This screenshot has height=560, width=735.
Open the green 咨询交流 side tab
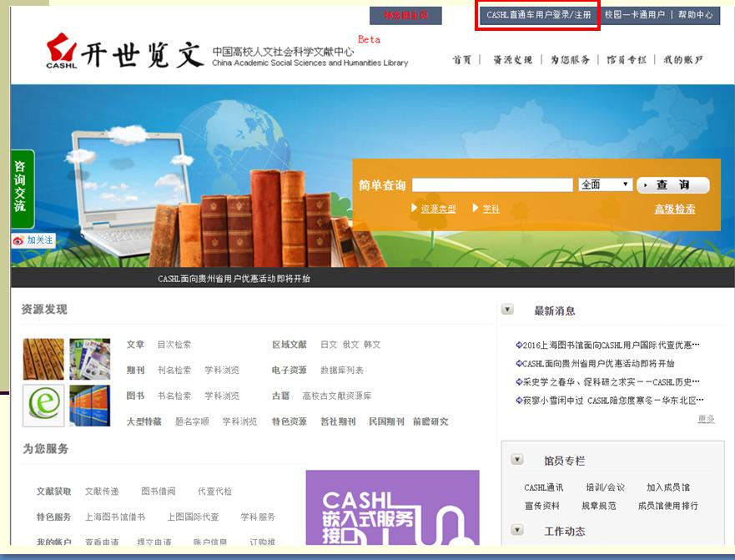22,189
